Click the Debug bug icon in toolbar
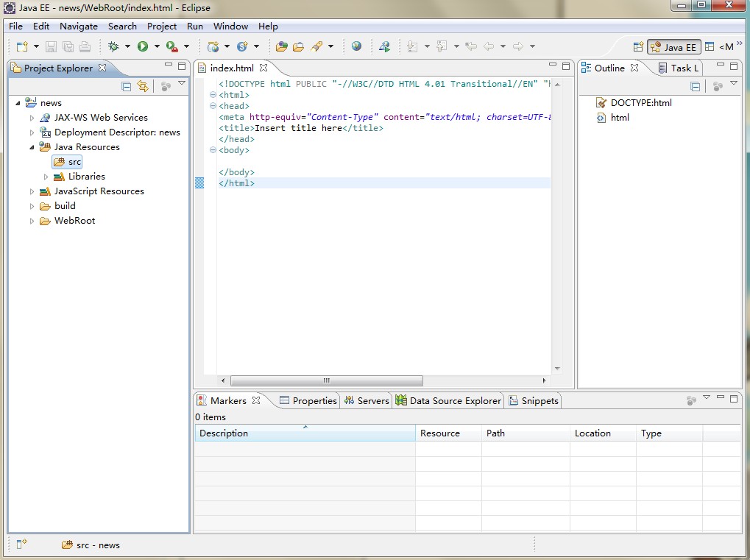 [x=113, y=46]
